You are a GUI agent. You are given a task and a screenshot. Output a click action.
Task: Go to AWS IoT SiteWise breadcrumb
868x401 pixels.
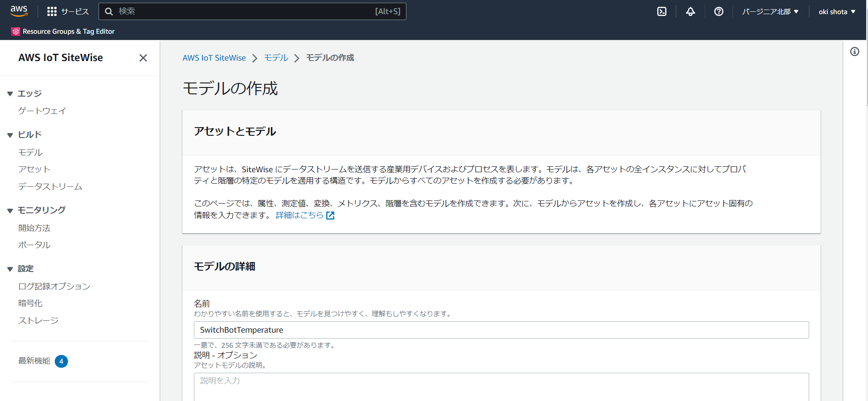coord(214,58)
